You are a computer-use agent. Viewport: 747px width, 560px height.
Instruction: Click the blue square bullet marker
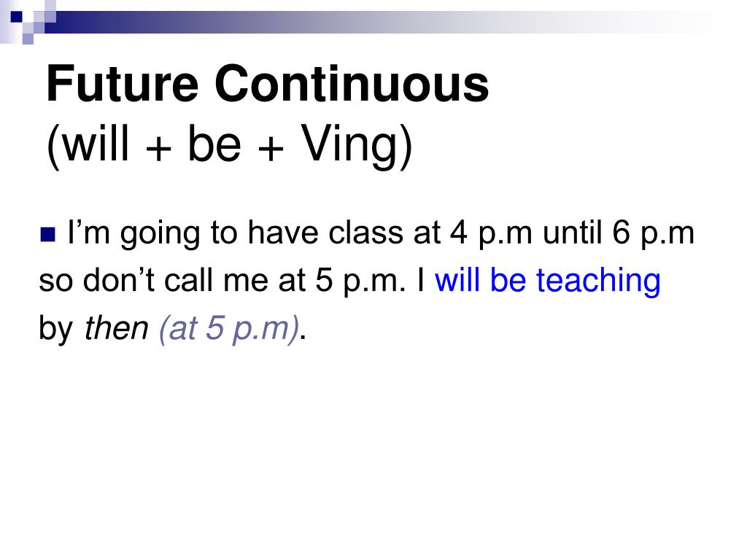47,234
